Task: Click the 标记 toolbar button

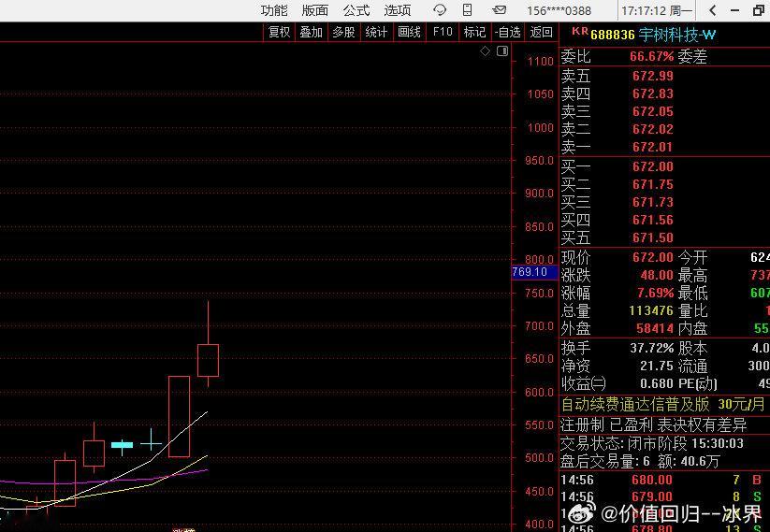Action: point(474,33)
